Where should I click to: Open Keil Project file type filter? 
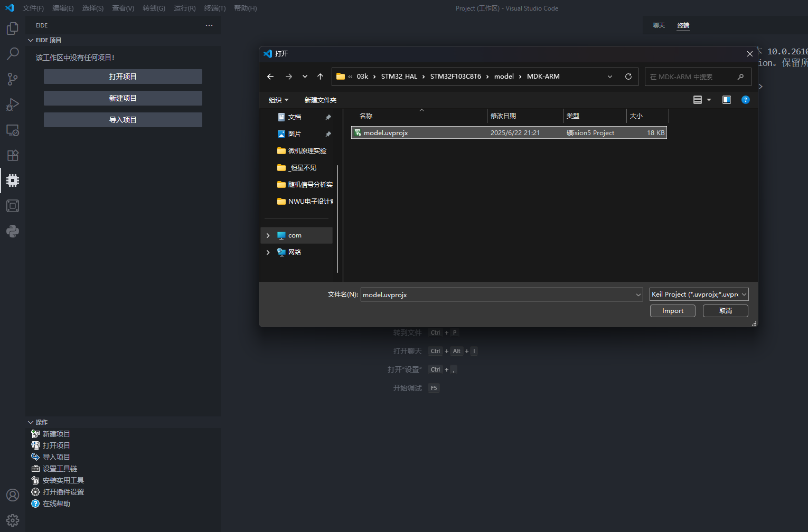pos(699,294)
